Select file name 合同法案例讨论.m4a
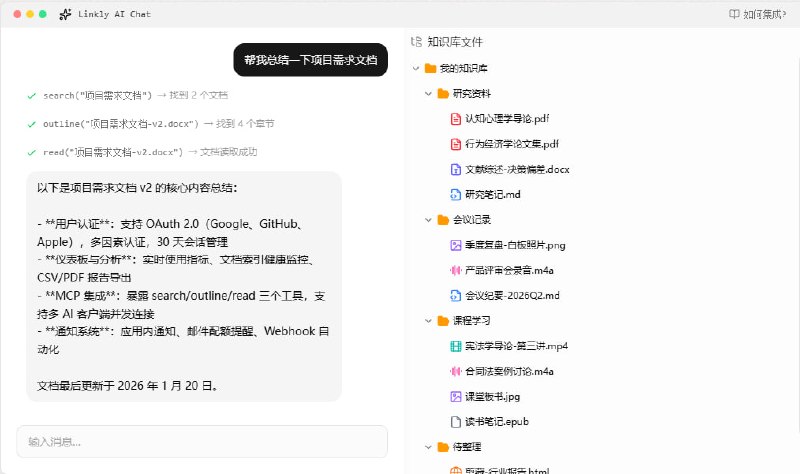The height and width of the screenshot is (474, 800). (509, 371)
